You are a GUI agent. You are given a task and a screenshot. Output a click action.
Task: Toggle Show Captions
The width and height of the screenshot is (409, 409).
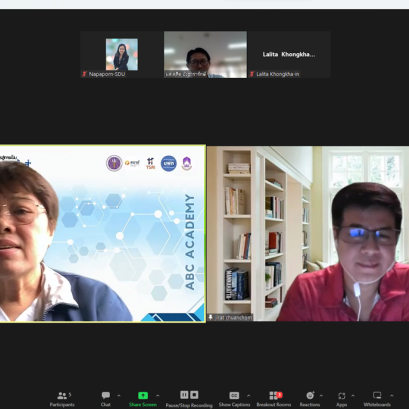(234, 399)
